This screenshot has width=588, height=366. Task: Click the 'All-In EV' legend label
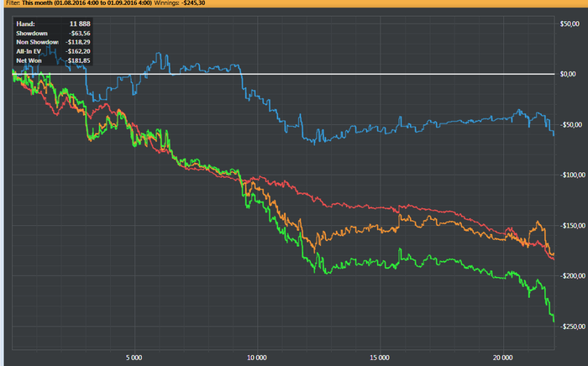click(29, 51)
